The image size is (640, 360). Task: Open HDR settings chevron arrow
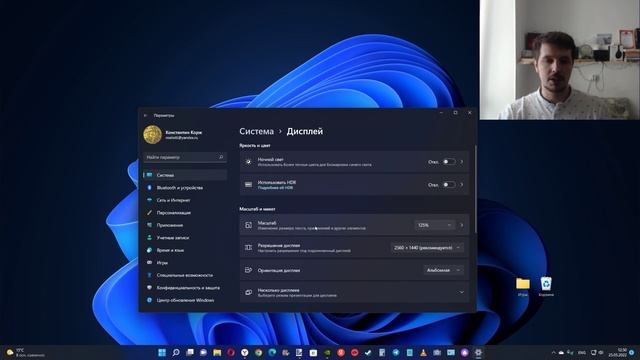(x=462, y=185)
